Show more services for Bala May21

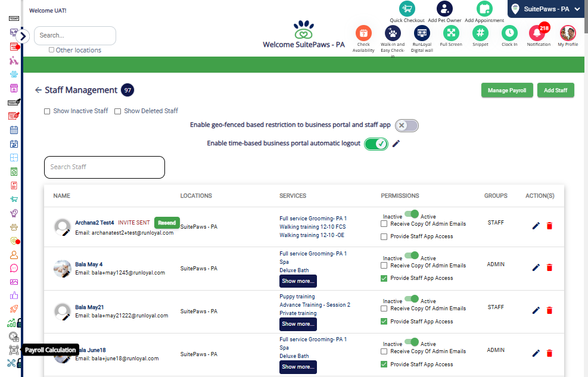tap(298, 324)
